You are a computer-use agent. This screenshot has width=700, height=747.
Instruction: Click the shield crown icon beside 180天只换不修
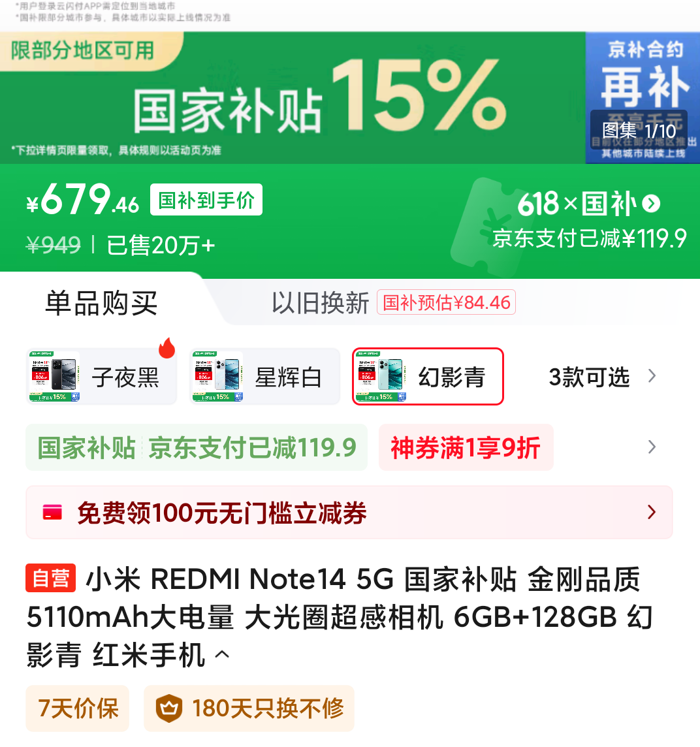click(x=169, y=708)
